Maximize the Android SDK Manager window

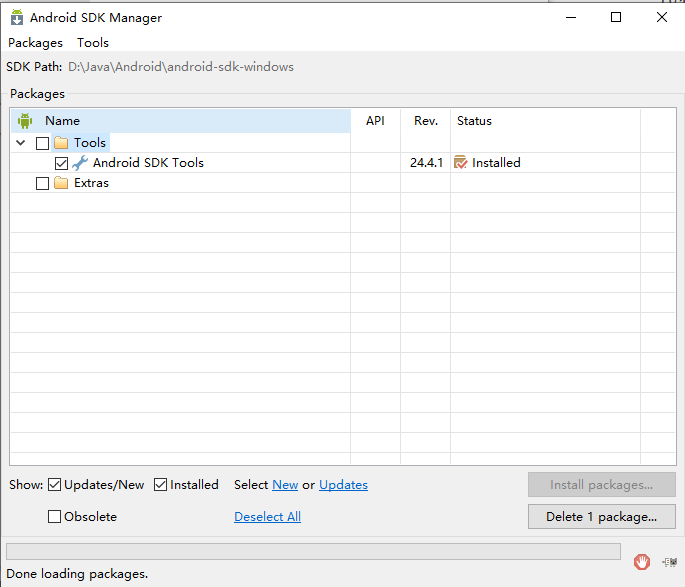click(616, 17)
